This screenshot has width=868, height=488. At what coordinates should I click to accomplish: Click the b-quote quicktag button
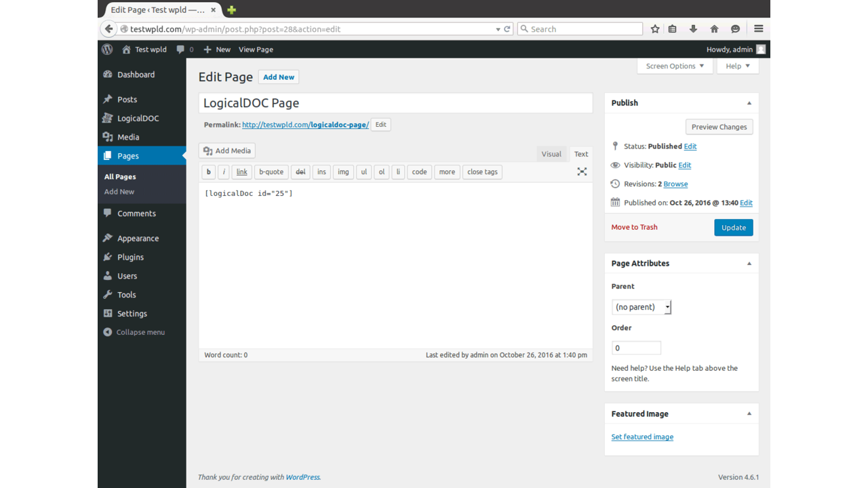pos(271,172)
